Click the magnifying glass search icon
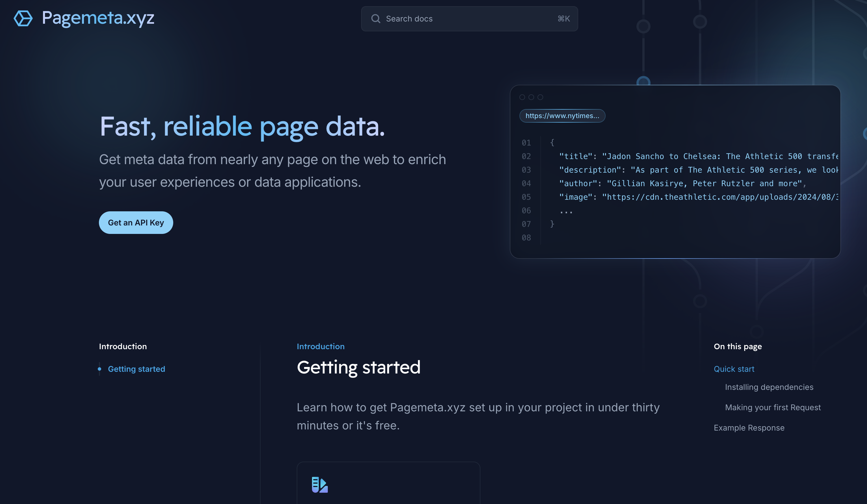This screenshot has width=867, height=504. coord(375,19)
